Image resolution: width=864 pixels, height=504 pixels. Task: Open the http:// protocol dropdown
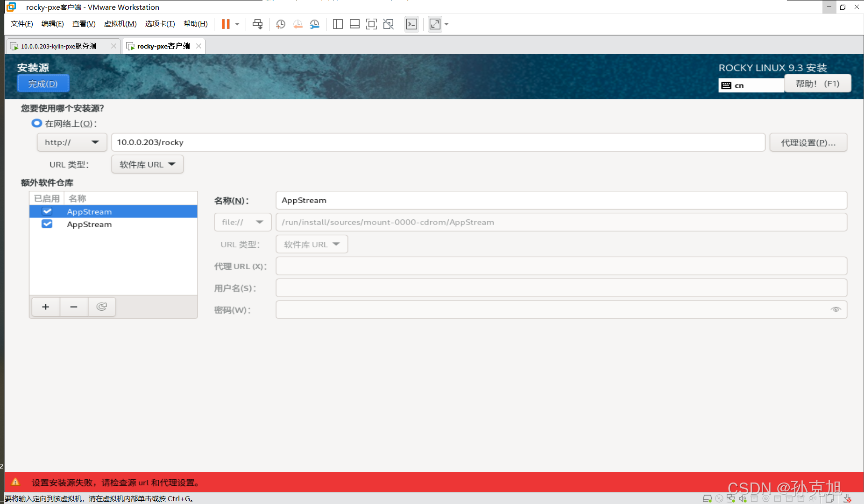coord(72,142)
